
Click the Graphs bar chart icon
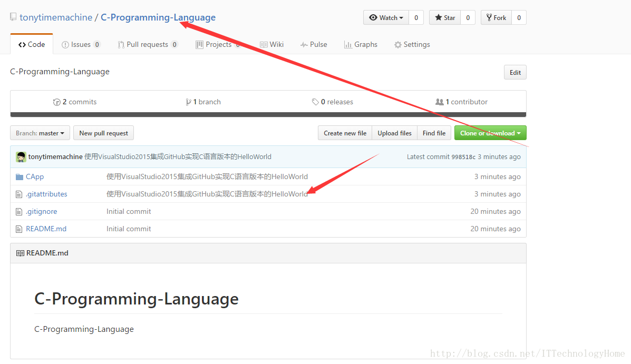click(348, 45)
